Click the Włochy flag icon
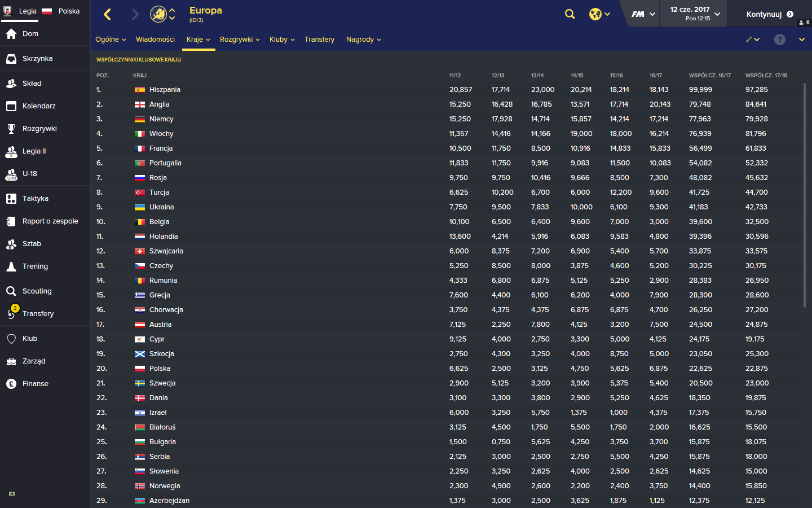Screen dimensions: 812x508 coord(140,134)
